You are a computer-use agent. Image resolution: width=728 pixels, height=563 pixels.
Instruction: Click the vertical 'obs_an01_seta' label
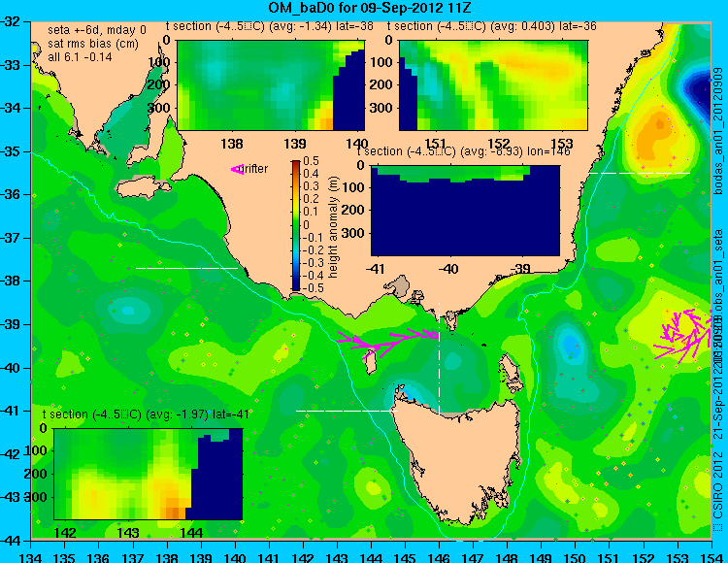(x=718, y=270)
